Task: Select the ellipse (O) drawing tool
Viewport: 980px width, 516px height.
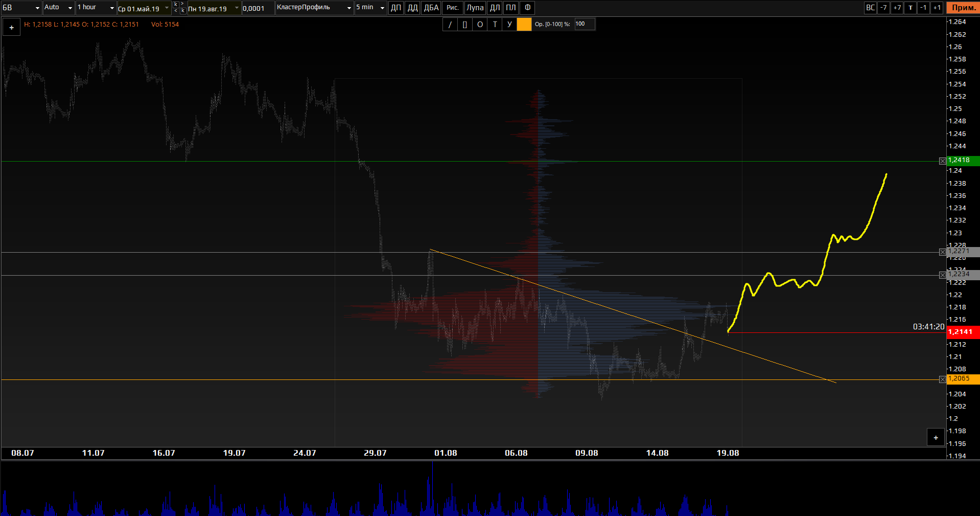Action: [479, 25]
